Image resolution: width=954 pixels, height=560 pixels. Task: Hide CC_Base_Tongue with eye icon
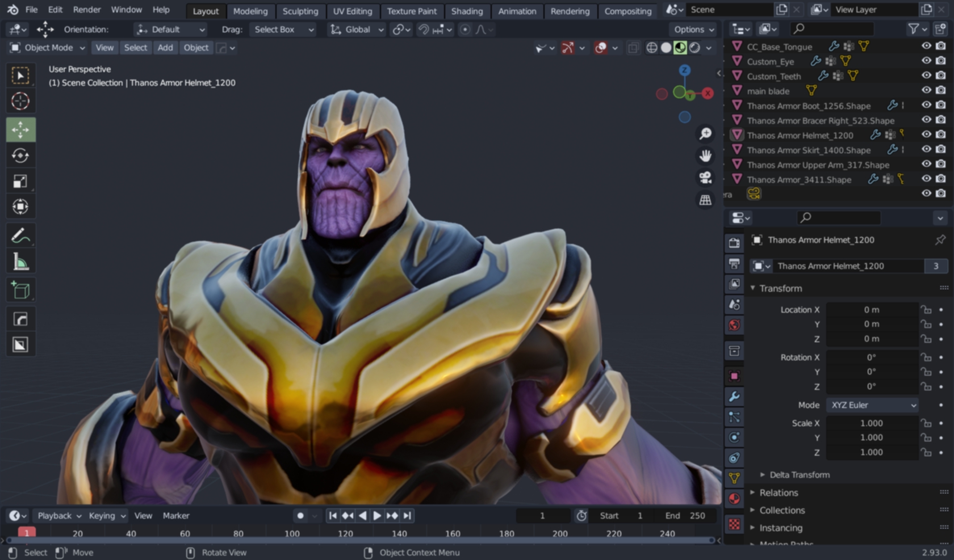(x=926, y=46)
